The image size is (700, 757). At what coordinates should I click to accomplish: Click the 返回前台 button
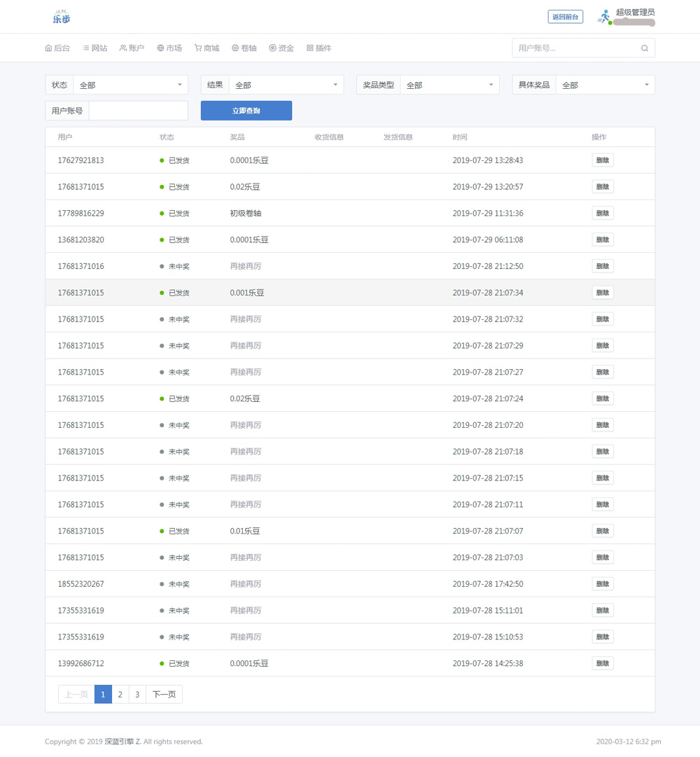coord(565,17)
